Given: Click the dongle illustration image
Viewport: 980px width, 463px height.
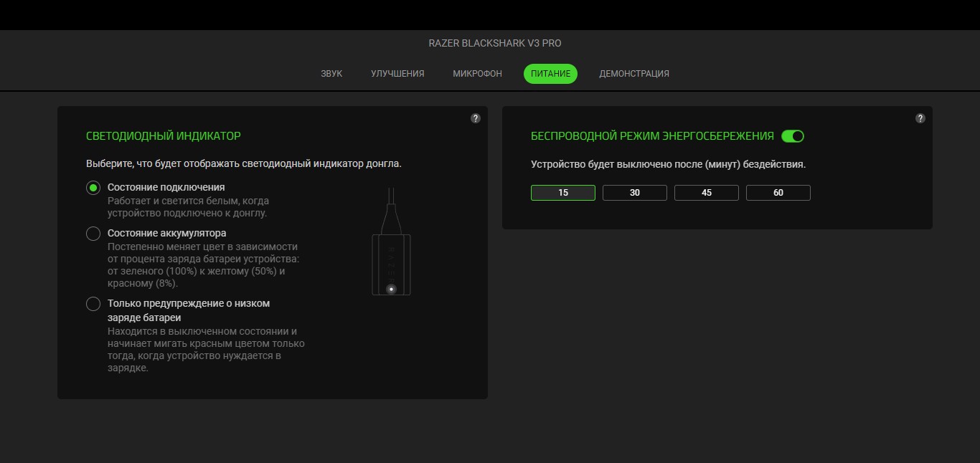Looking at the screenshot, I should (391, 242).
